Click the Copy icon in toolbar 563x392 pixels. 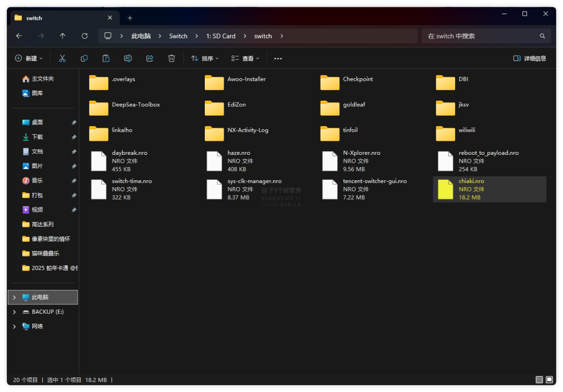(84, 58)
